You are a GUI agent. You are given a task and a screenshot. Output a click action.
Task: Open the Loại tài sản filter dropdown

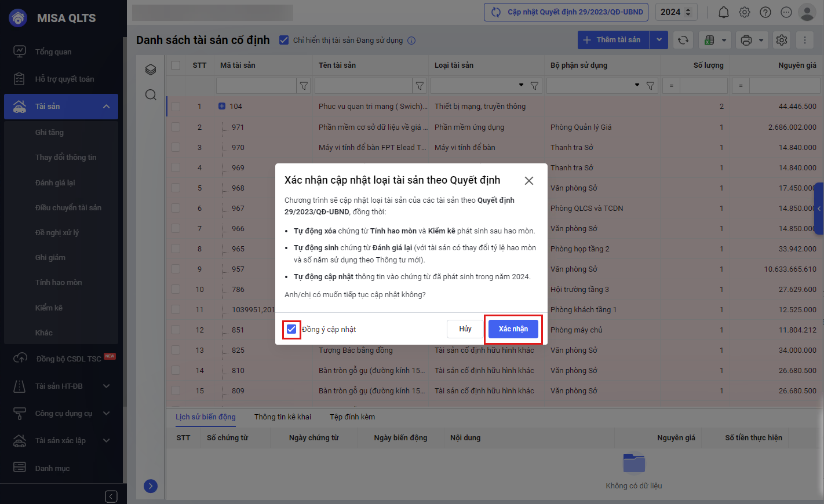(521, 86)
